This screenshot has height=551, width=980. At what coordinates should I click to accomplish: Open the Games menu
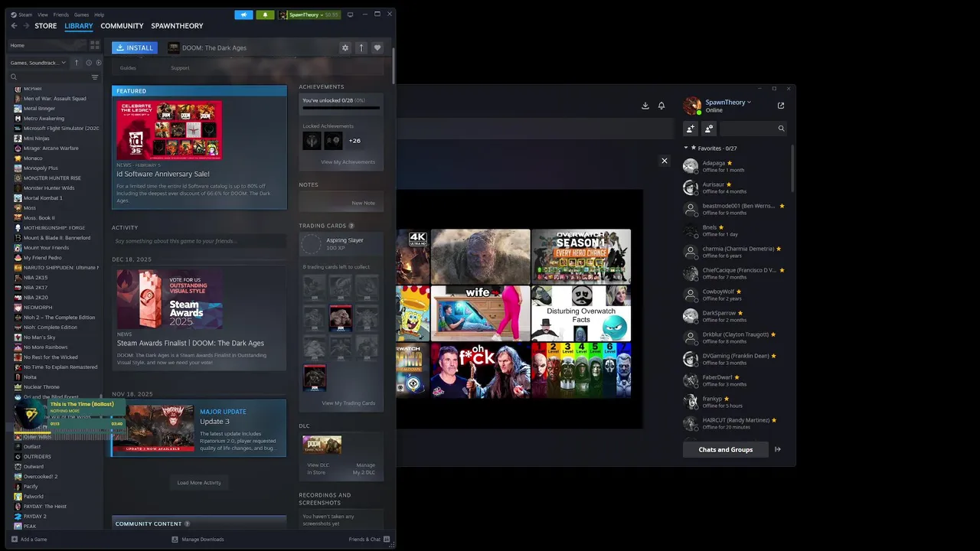81,15
